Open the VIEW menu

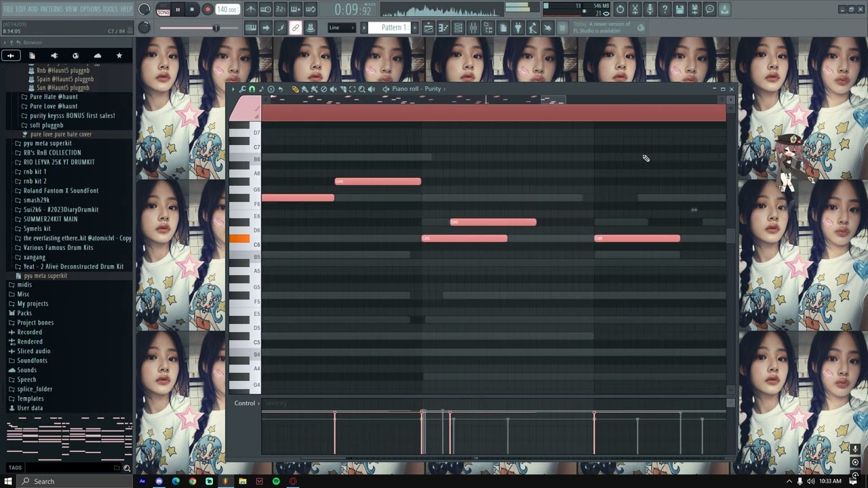tap(71, 9)
